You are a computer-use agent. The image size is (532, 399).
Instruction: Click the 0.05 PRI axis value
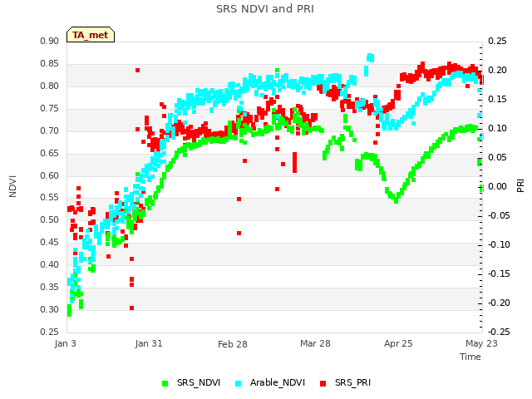click(x=497, y=157)
